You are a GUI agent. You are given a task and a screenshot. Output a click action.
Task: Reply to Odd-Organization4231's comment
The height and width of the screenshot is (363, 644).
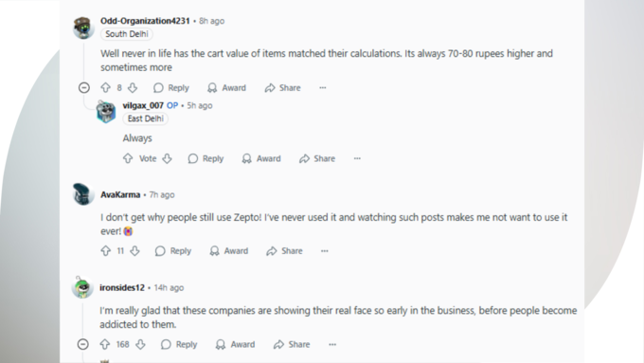tap(171, 87)
